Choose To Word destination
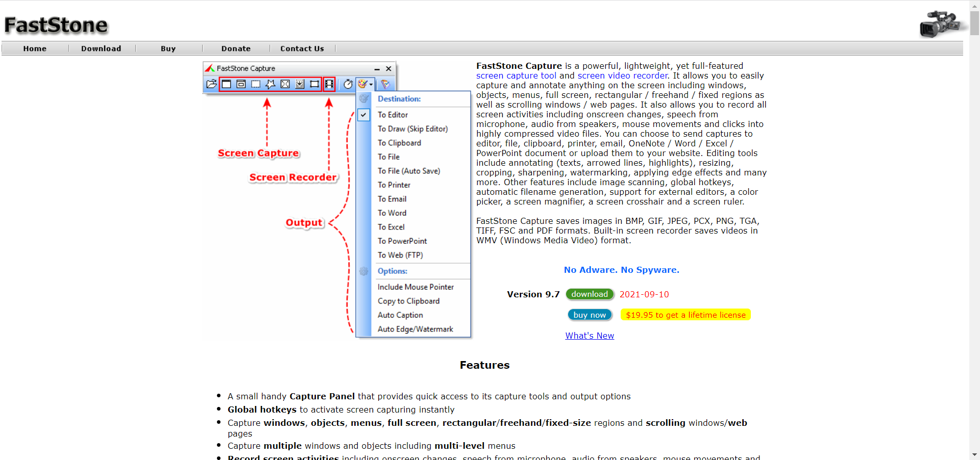 [x=392, y=213]
